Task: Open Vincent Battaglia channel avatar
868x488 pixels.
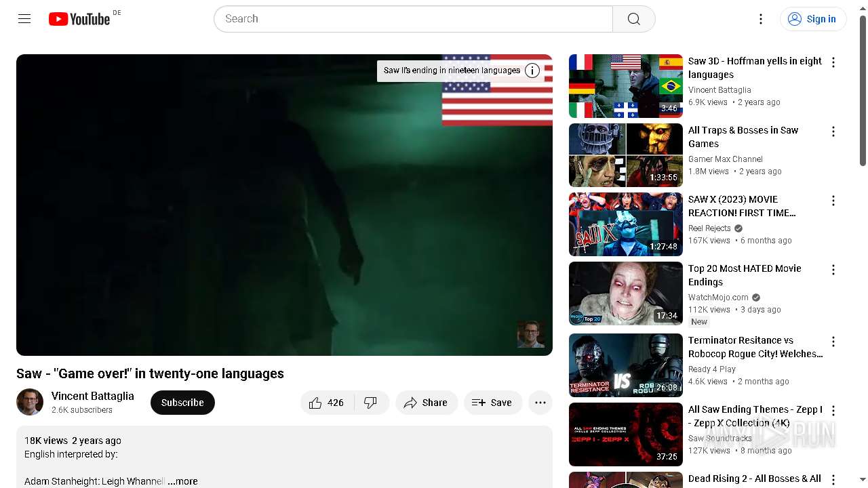Action: click(30, 402)
